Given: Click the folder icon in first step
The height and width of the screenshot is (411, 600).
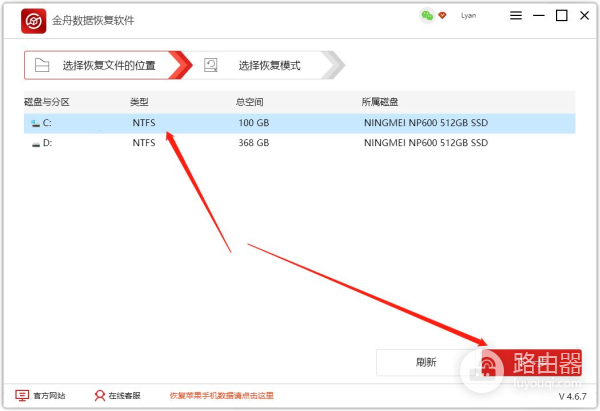Looking at the screenshot, I should coord(42,65).
